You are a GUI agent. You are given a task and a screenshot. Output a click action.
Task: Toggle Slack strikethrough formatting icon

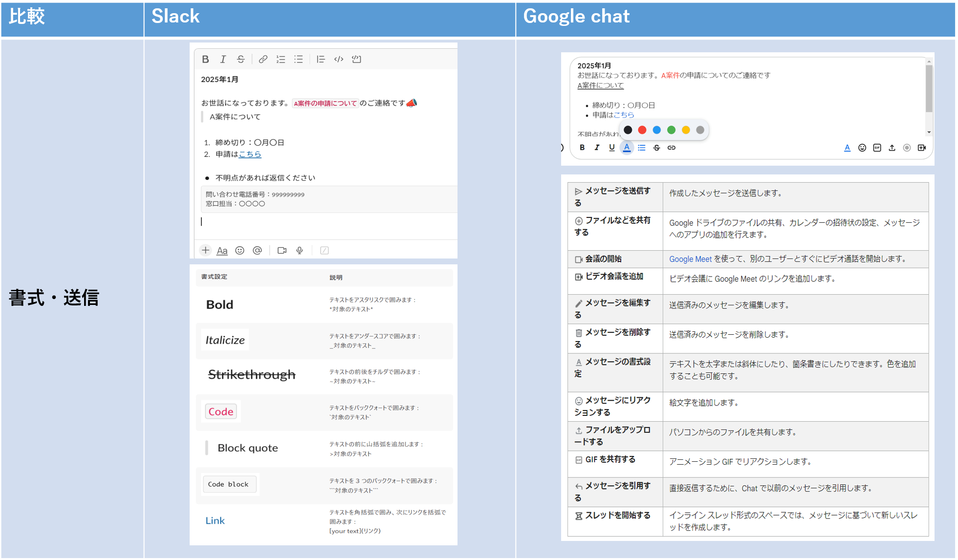point(240,59)
